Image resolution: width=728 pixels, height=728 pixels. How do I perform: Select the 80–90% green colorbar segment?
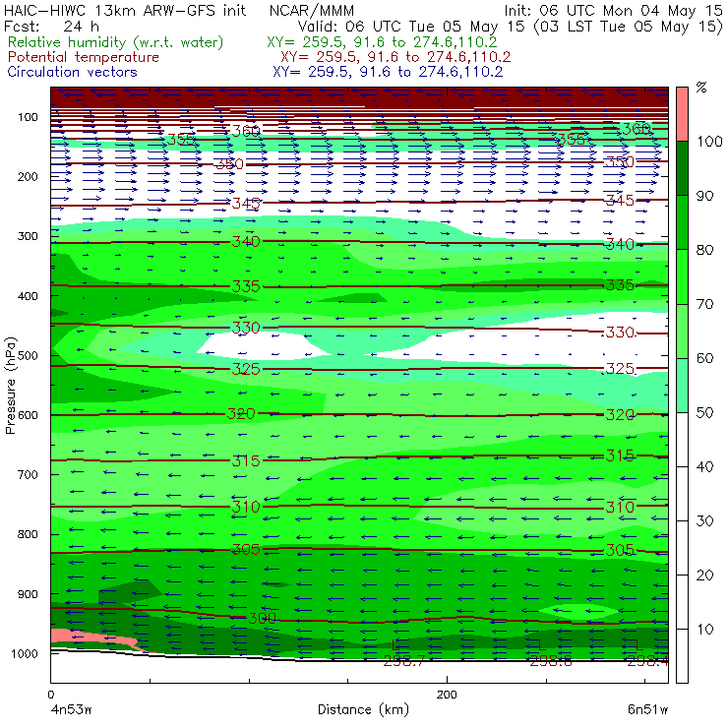682,222
